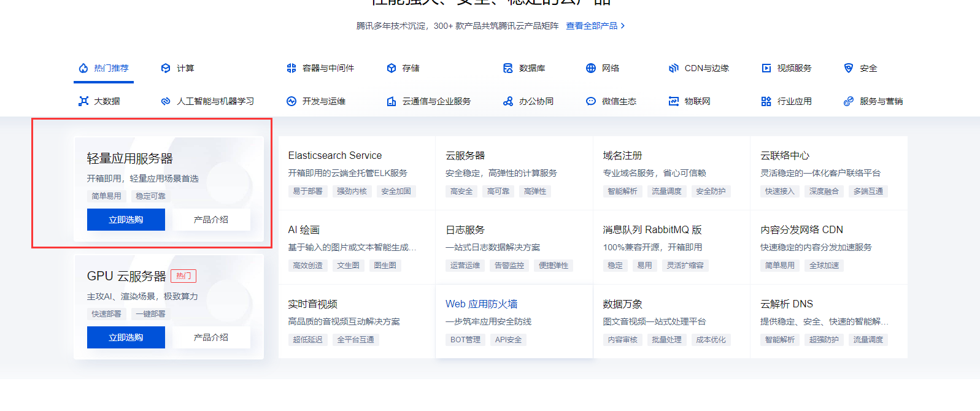The width and height of the screenshot is (980, 411).
Task: Click the 视频服务 play icon
Action: click(766, 68)
